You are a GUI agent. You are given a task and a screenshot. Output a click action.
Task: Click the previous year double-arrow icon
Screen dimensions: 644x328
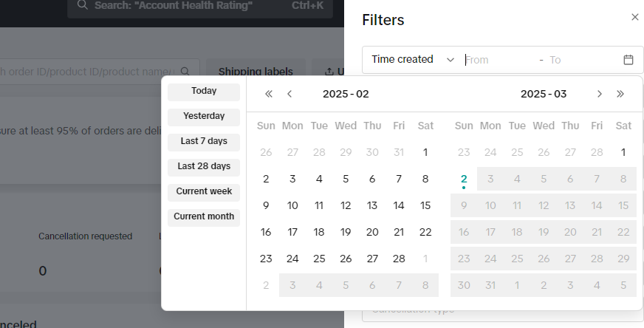[x=269, y=94]
